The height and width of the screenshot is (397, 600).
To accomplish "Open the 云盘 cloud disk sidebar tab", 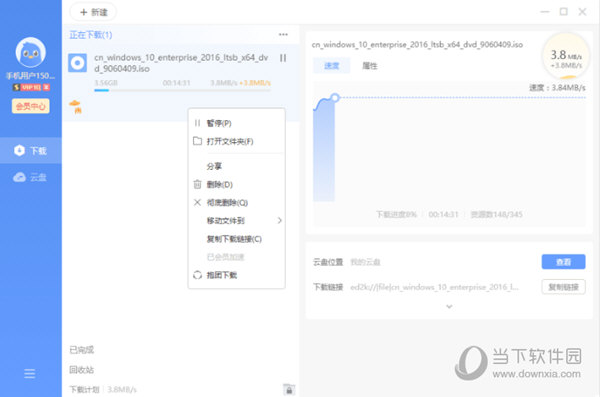I will point(31,177).
